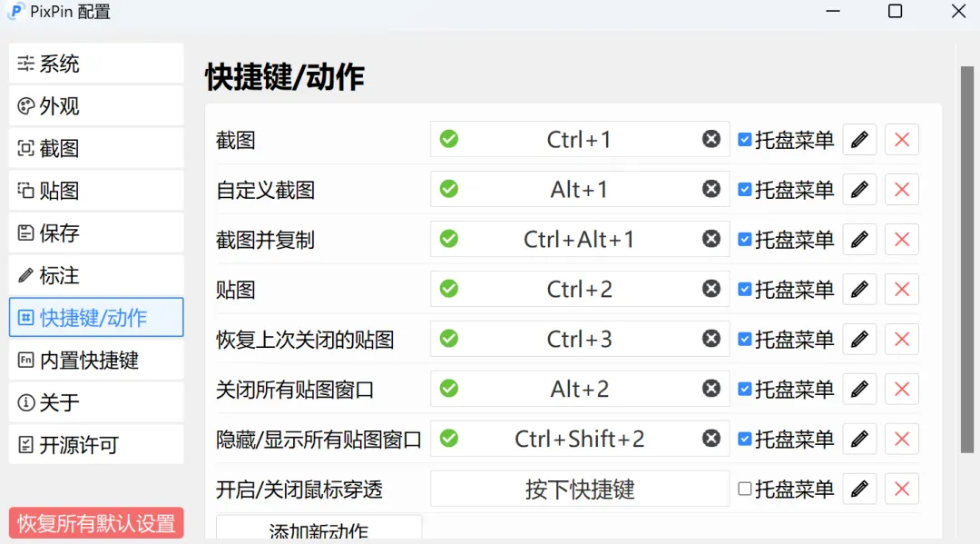
Task: Click the Ctrl+2 hotkey field
Action: (579, 290)
